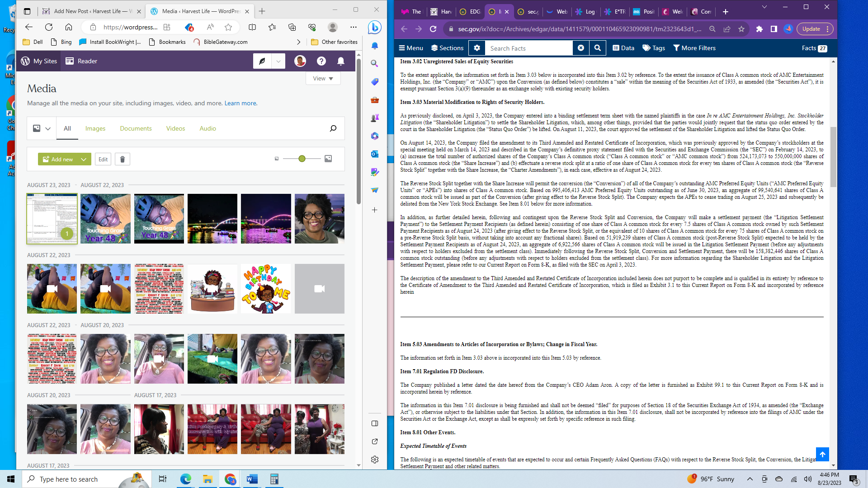Open Microsoft Word from the taskbar

[x=252, y=479]
